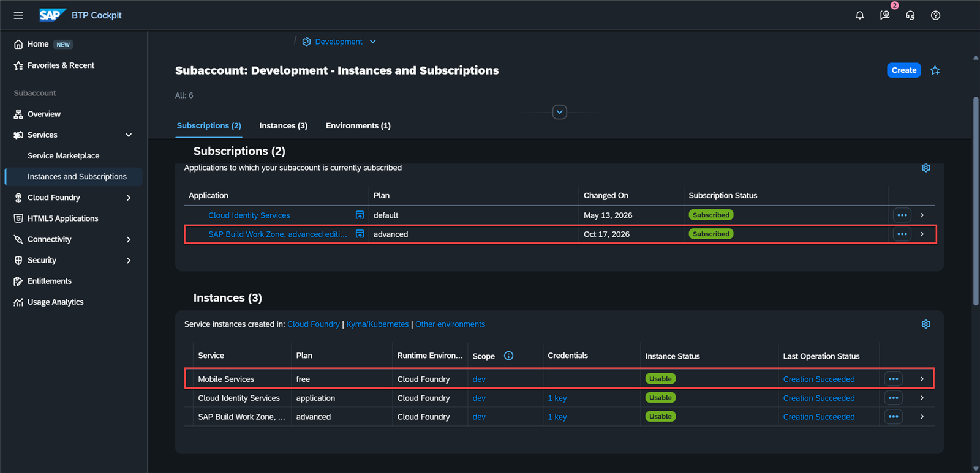Viewport: 980px width, 473px height.
Task: Click the Scope info icon
Action: pos(508,356)
